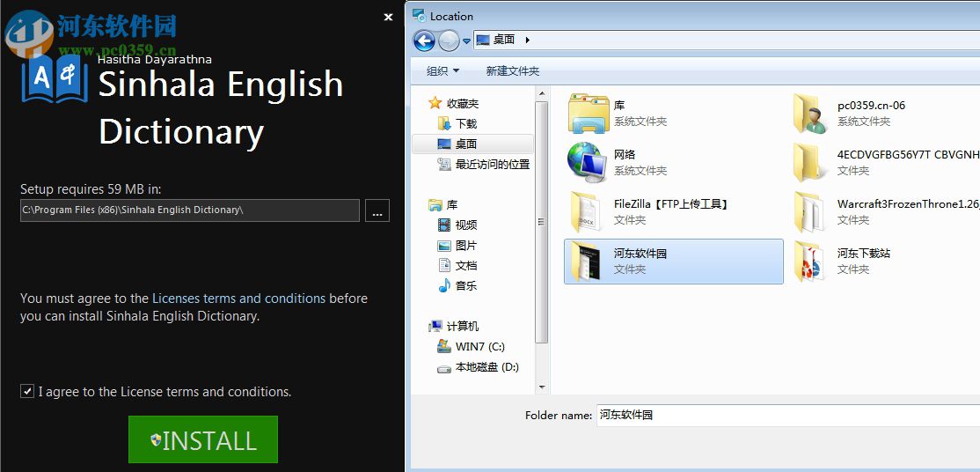
Task: Select the Warcraft3FrozenThrone1.26 folder icon
Action: pos(810,212)
